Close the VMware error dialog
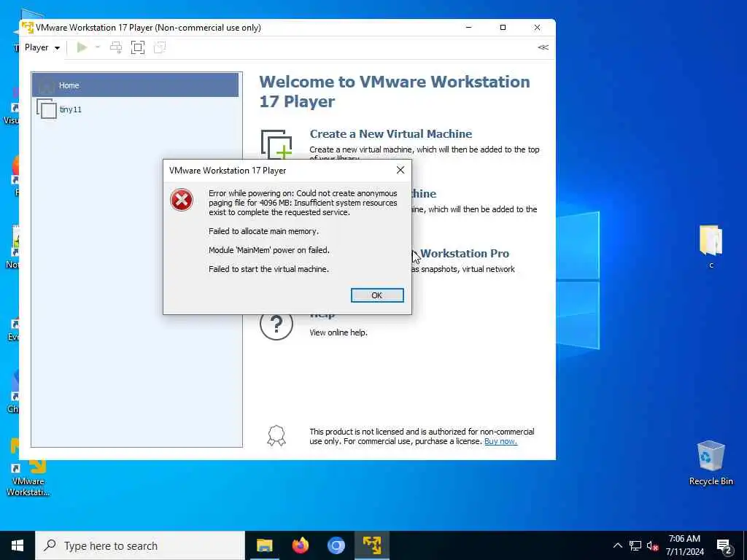Image resolution: width=747 pixels, height=560 pixels. coord(400,170)
